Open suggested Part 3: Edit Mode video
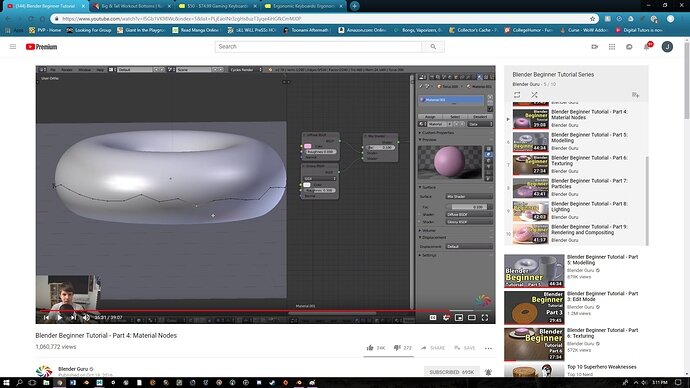 point(572,307)
